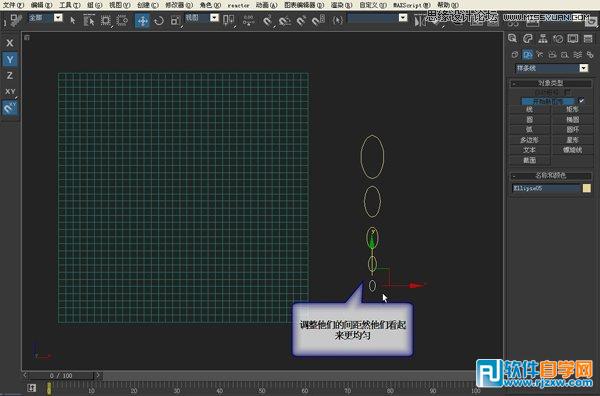Screen dimensions: 600x396
Task: Restrict to X axis constraint
Action: 10,43
